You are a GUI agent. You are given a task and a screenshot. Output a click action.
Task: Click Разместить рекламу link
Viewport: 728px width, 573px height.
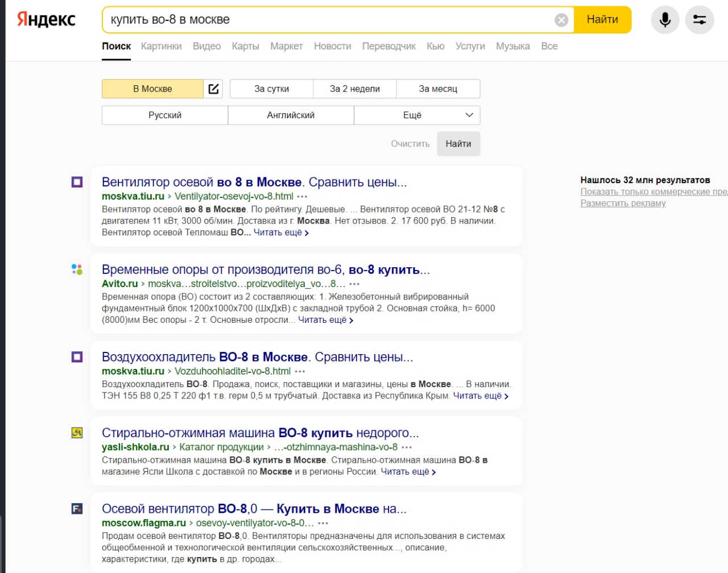623,203
